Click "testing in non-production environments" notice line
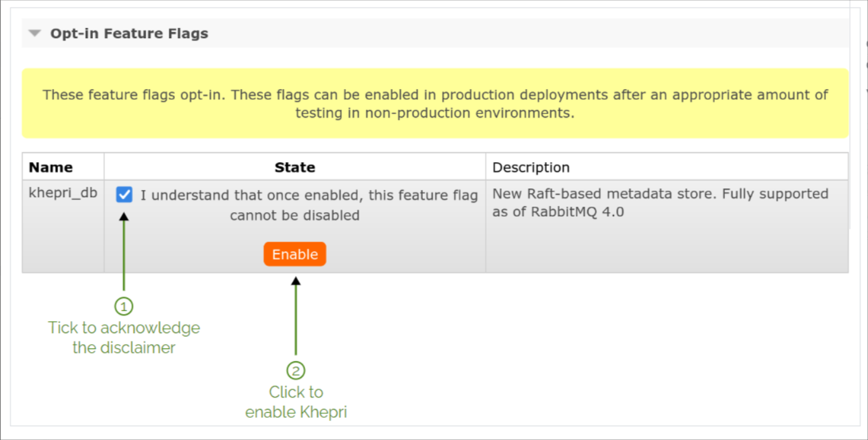Viewport: 868px width, 440px height. [435, 113]
